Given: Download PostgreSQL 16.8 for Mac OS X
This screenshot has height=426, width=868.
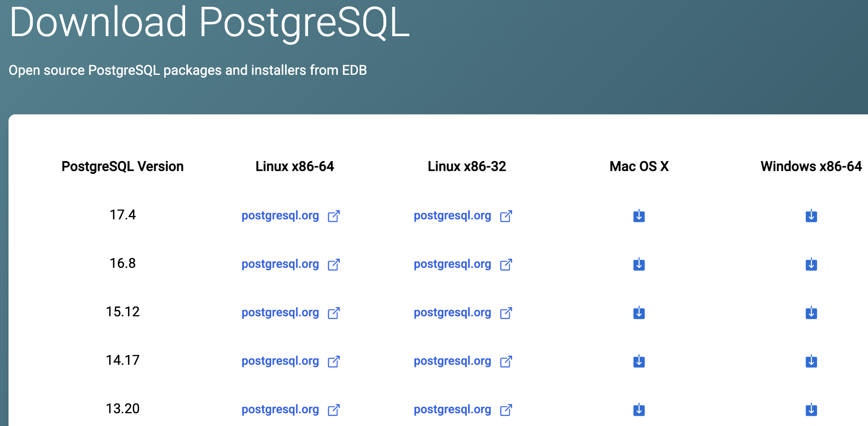Looking at the screenshot, I should [x=639, y=264].
